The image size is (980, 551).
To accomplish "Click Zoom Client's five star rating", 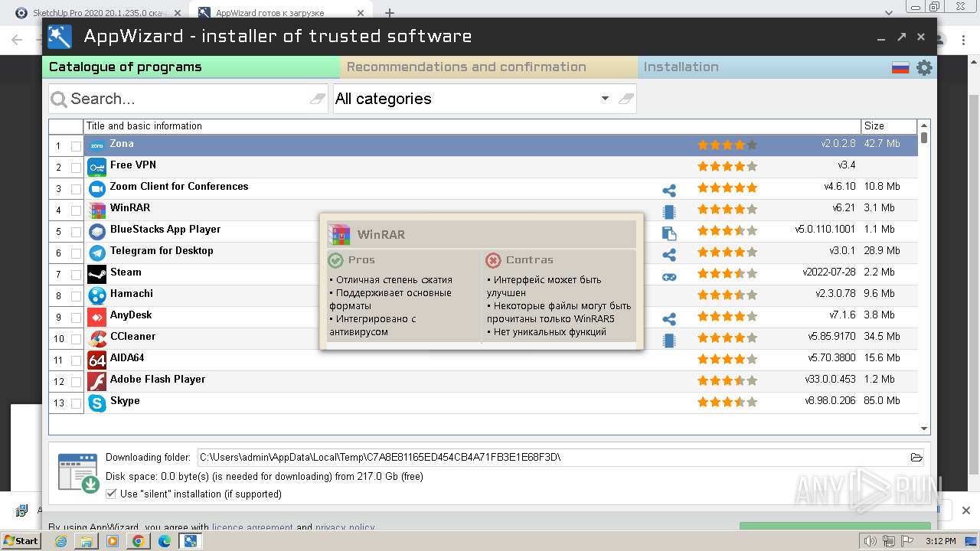I will click(x=727, y=187).
